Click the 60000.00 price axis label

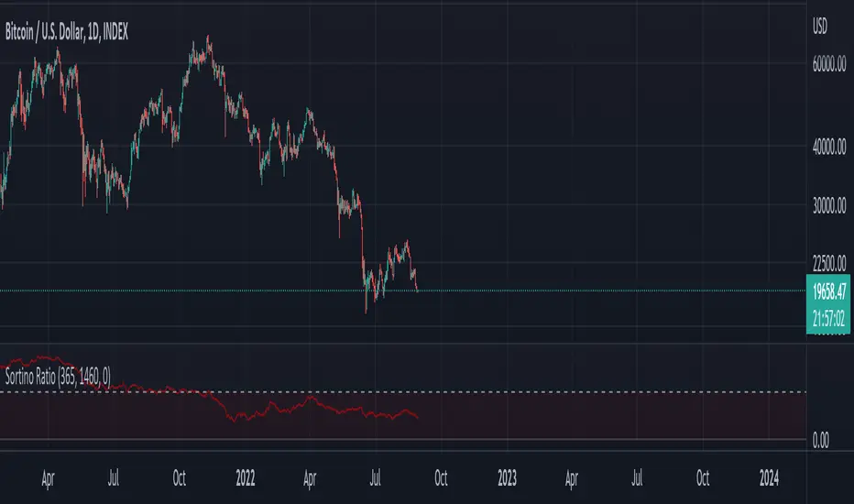(827, 65)
